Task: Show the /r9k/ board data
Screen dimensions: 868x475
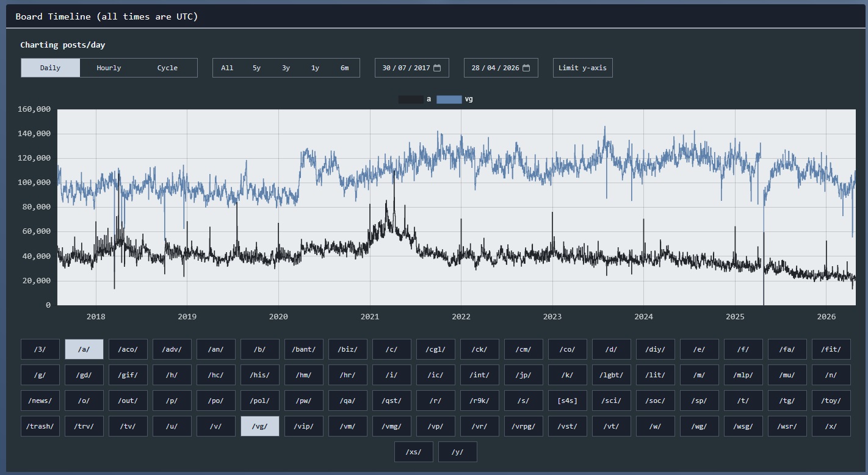Action: pos(480,401)
